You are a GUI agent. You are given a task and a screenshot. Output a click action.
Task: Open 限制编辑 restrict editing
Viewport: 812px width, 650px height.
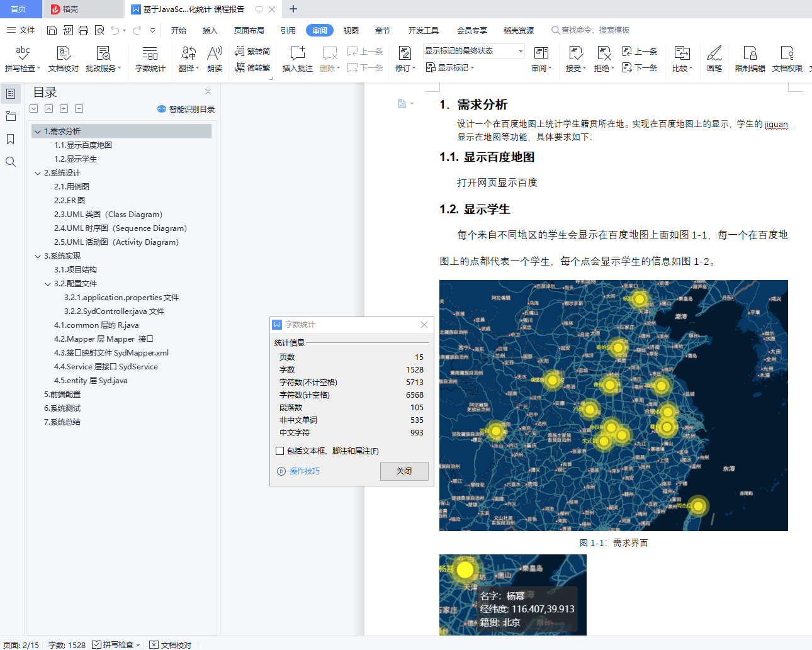coord(750,59)
